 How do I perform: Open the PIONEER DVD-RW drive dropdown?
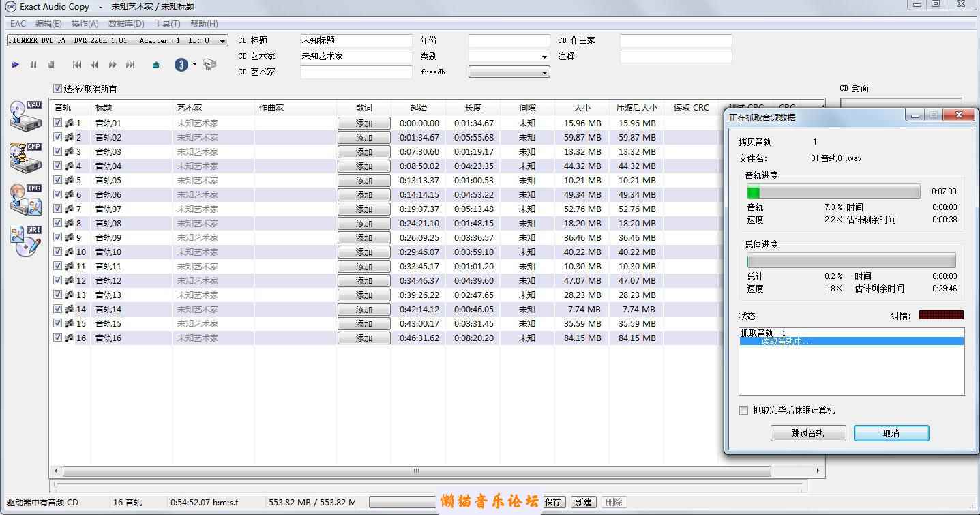(x=222, y=41)
